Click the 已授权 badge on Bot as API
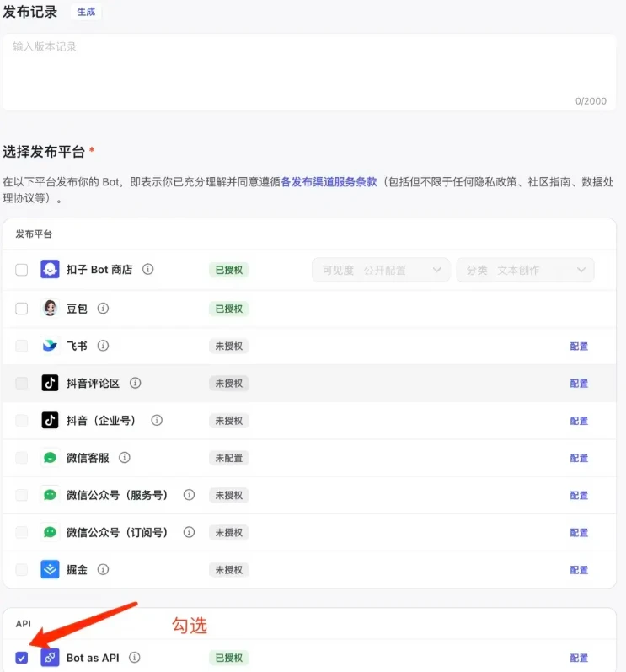The image size is (626, 672). tap(228, 658)
